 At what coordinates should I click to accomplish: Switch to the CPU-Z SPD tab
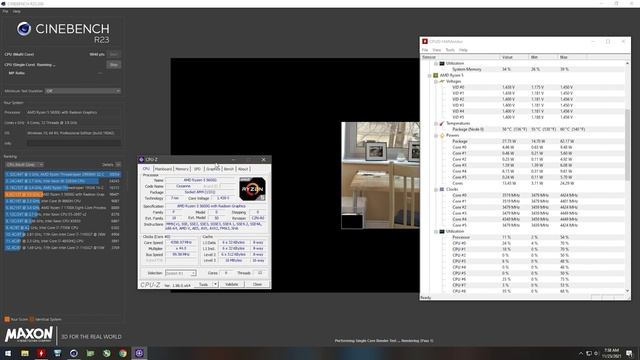point(198,169)
